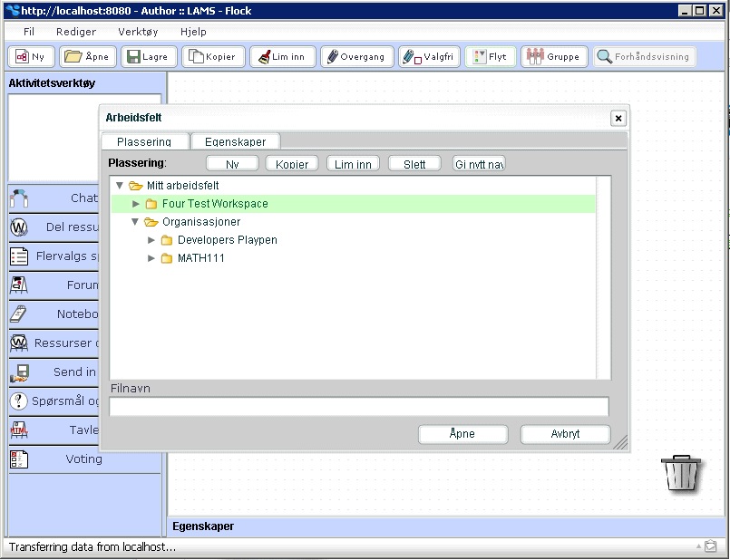Viewport: 730px width, 560px height.
Task: Switch to the Egenskaper tab
Action: click(x=235, y=141)
